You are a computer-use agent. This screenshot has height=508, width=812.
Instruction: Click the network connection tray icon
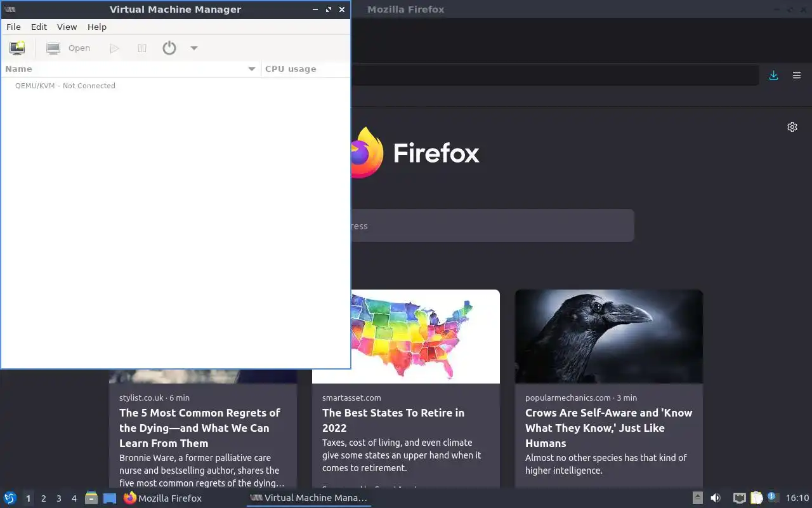point(739,498)
